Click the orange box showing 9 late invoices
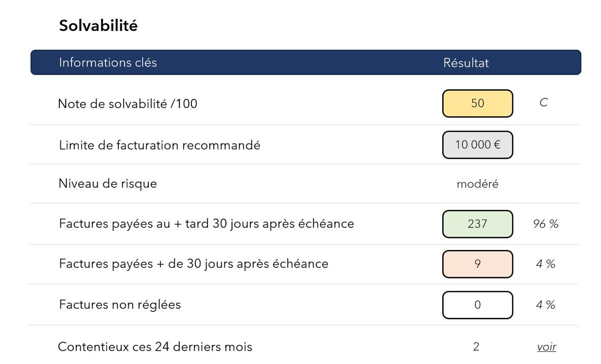Screen dimensions: 601x364 click(x=478, y=264)
